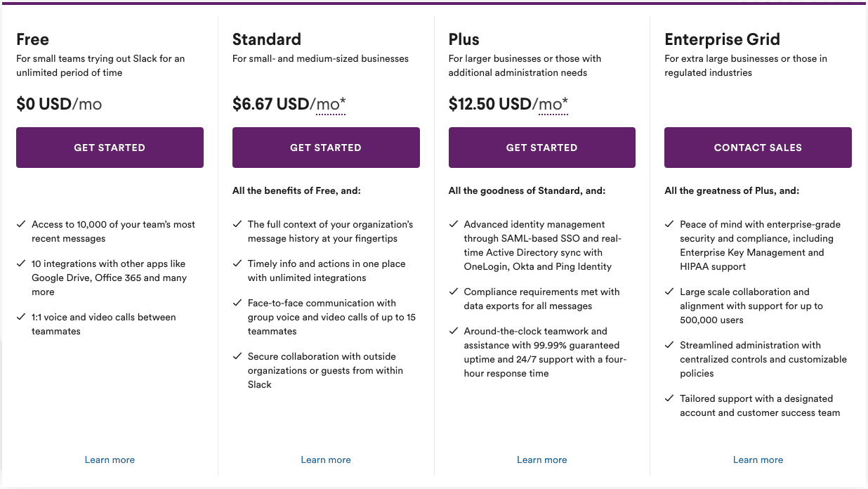Screen dimensions: 868x489
Task: Click the dotted-underlined /mo* on the $12.50 price
Action: [x=552, y=105]
